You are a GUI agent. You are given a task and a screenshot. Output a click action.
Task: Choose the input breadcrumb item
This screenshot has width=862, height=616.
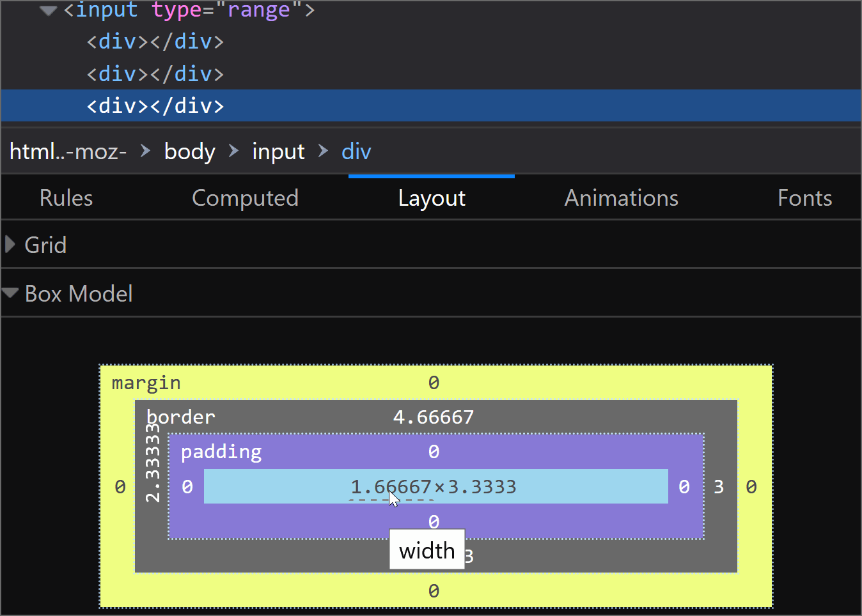click(278, 151)
